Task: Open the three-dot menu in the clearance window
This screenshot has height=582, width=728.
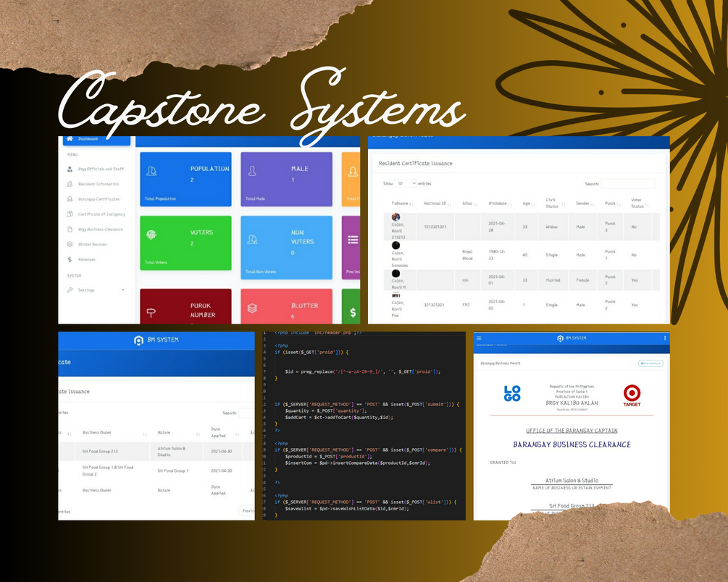Action: pyautogui.click(x=665, y=338)
